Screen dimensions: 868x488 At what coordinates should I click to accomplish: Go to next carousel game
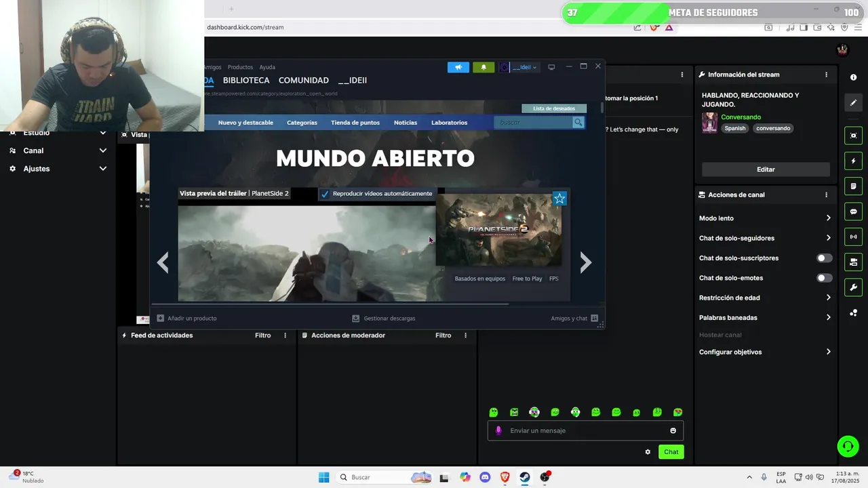pos(586,262)
